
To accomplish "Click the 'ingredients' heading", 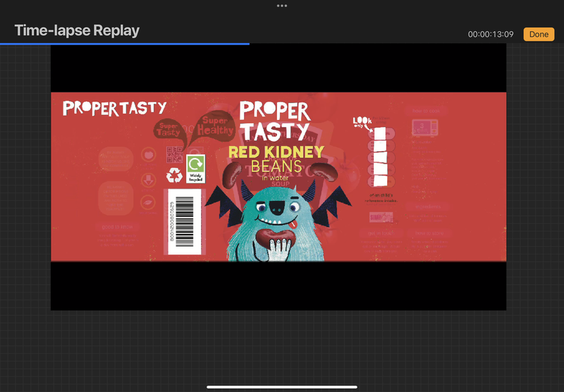I will (x=429, y=207).
